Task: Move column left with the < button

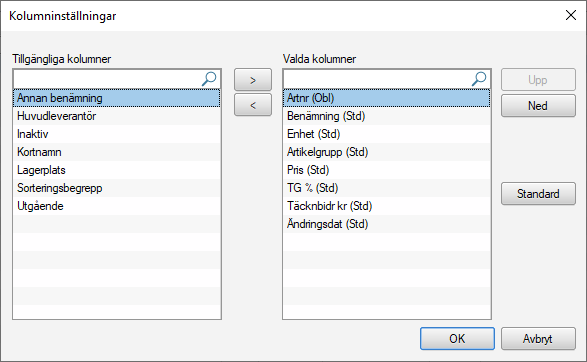Action: pos(253,105)
